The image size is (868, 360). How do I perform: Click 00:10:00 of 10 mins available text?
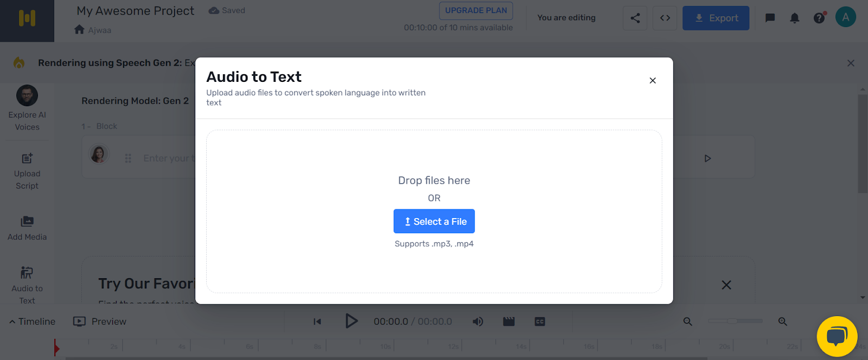coord(458,28)
